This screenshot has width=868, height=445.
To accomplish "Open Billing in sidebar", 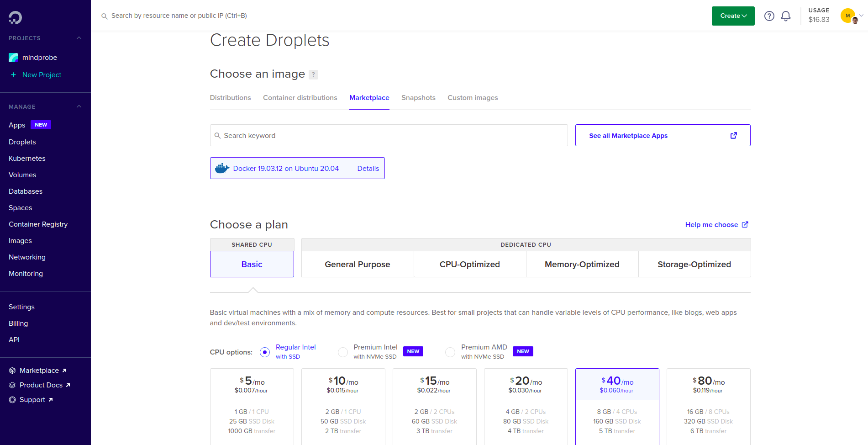I will pyautogui.click(x=18, y=323).
